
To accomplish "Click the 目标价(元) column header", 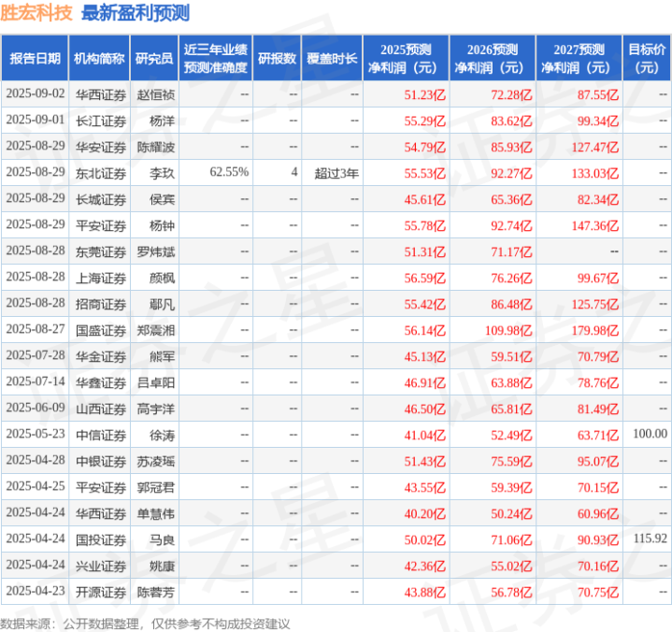I will click(647, 58).
